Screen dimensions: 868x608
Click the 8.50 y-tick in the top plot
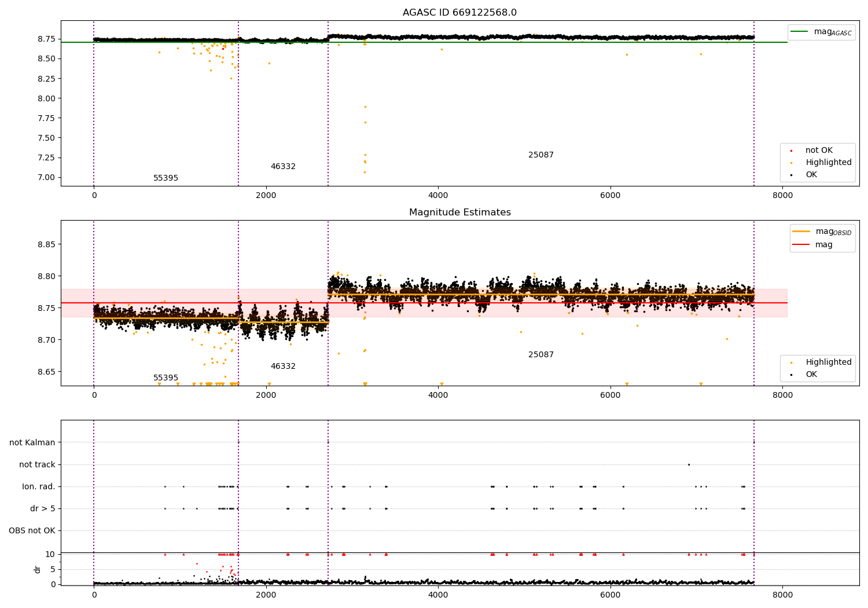coord(47,59)
